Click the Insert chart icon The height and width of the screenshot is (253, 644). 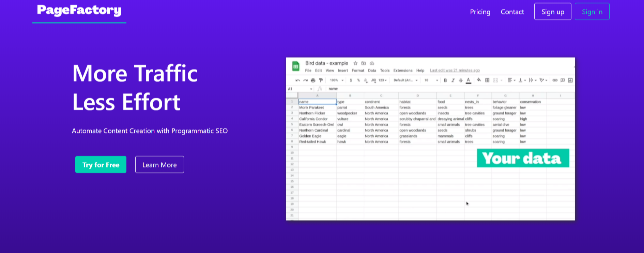click(570, 80)
